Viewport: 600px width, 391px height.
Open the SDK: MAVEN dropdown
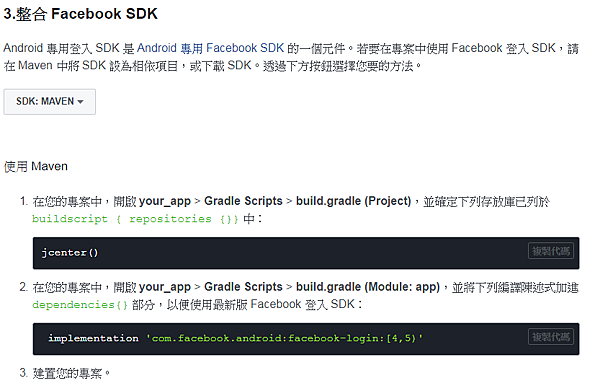click(x=50, y=102)
